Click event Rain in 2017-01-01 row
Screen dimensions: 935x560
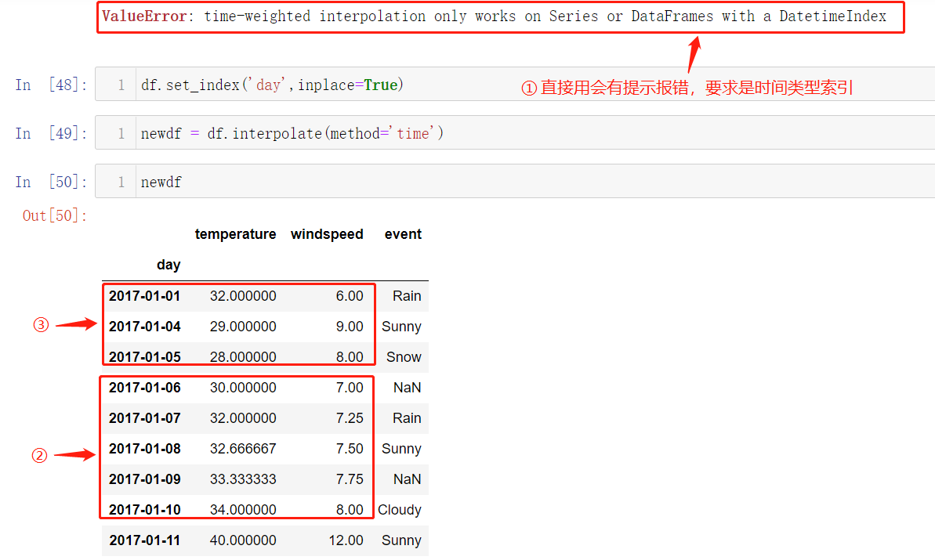[407, 296]
